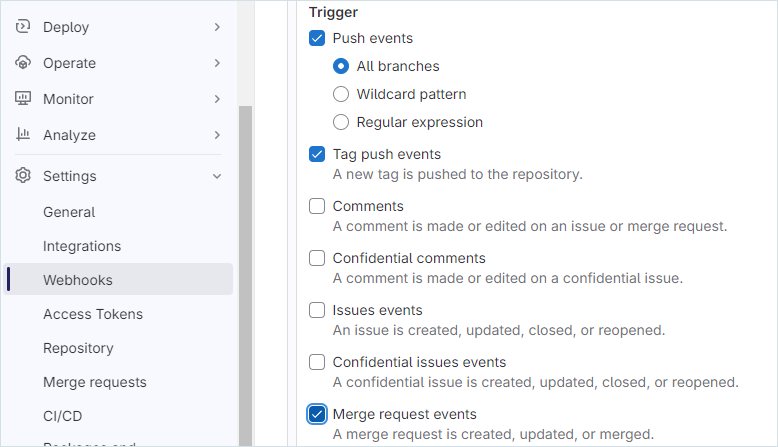The height and width of the screenshot is (447, 778).
Task: Uncheck the Push events checkbox
Action: [x=317, y=38]
